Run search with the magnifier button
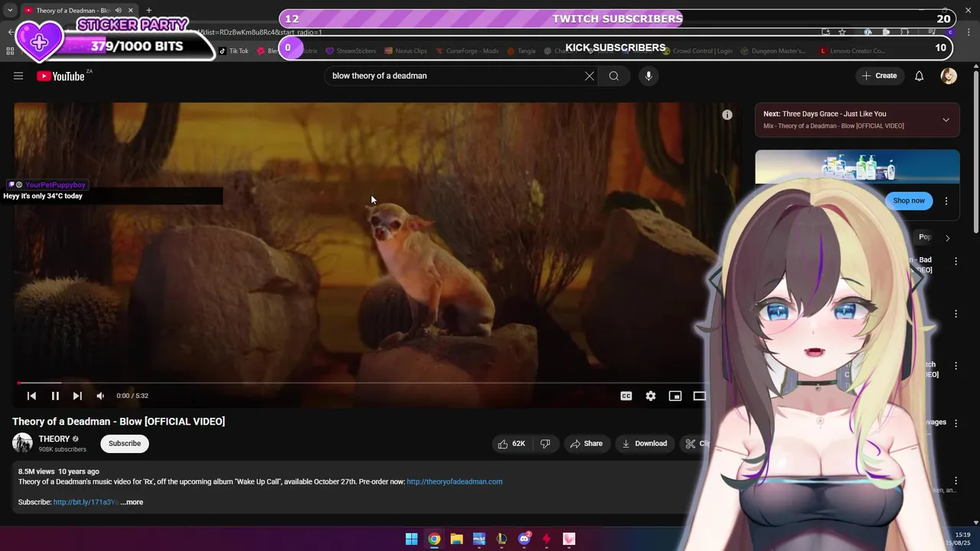Screen dimensions: 980x551 (x=614, y=76)
